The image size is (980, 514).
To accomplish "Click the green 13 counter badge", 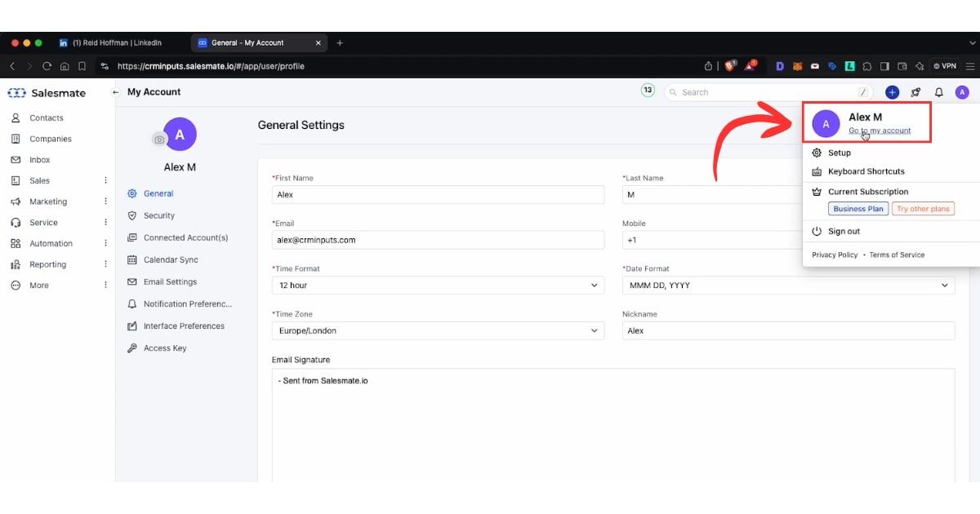I will [x=648, y=91].
